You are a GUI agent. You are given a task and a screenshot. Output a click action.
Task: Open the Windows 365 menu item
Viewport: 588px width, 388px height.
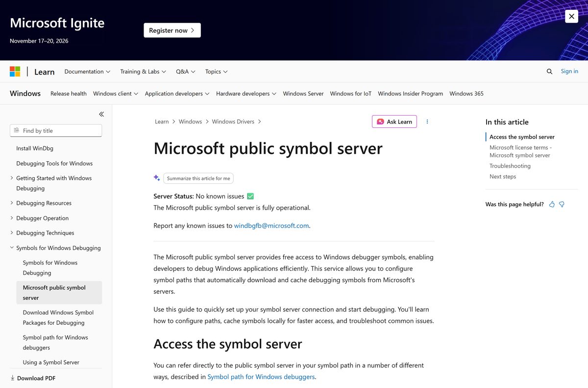[x=466, y=94]
